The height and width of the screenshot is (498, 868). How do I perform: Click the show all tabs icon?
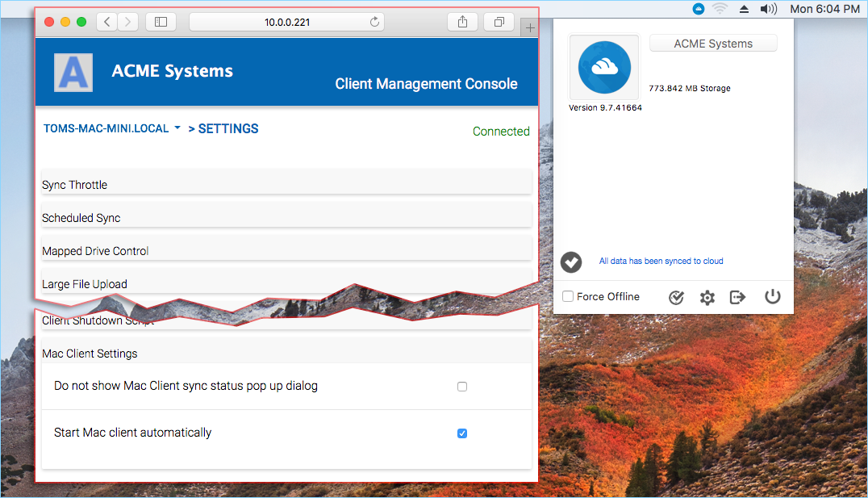coord(499,22)
